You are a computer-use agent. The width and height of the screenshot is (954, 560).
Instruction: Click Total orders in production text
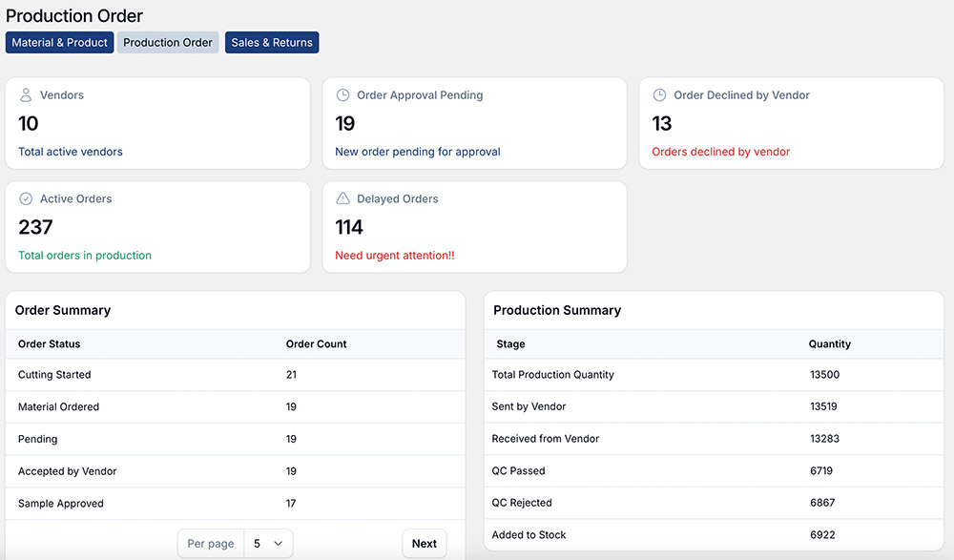pos(85,256)
